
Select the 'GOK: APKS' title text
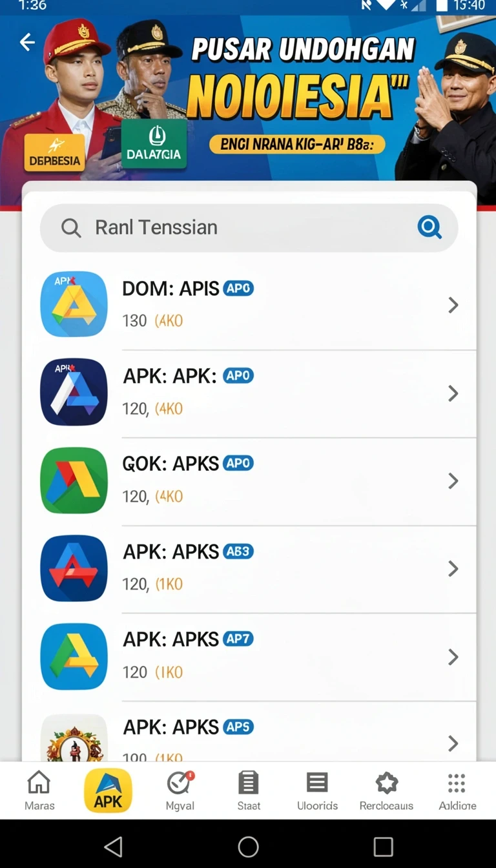[170, 464]
